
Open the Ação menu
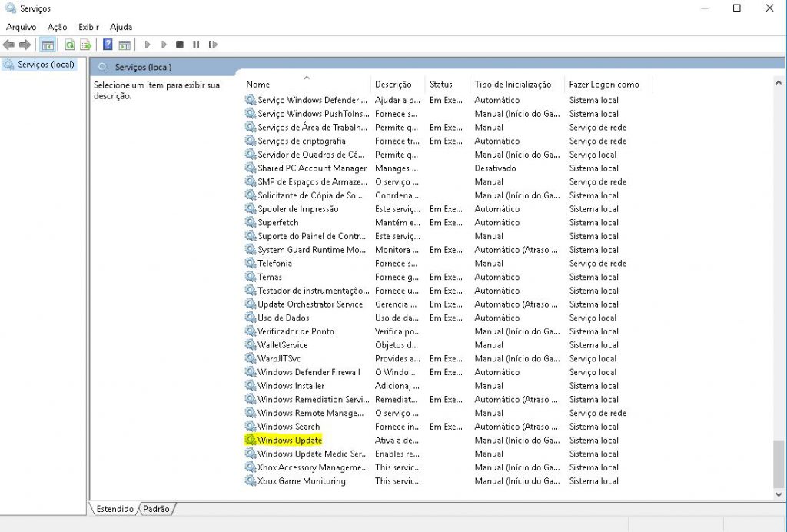[58, 27]
